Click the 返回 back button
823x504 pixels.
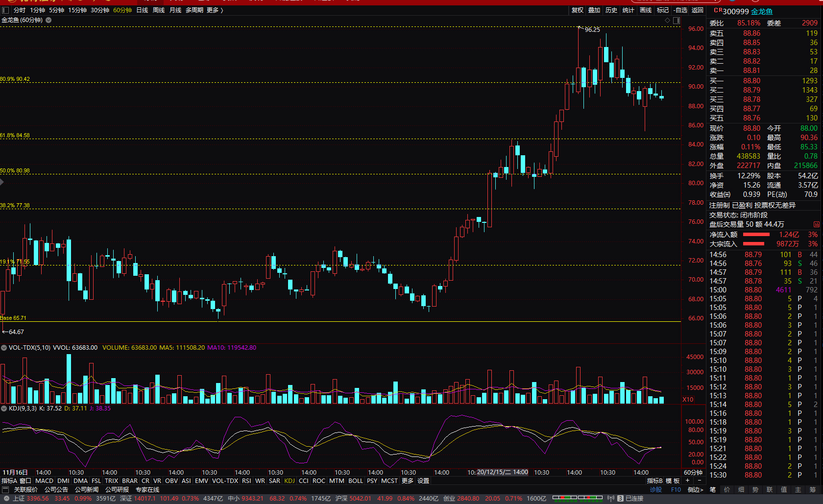(698, 10)
